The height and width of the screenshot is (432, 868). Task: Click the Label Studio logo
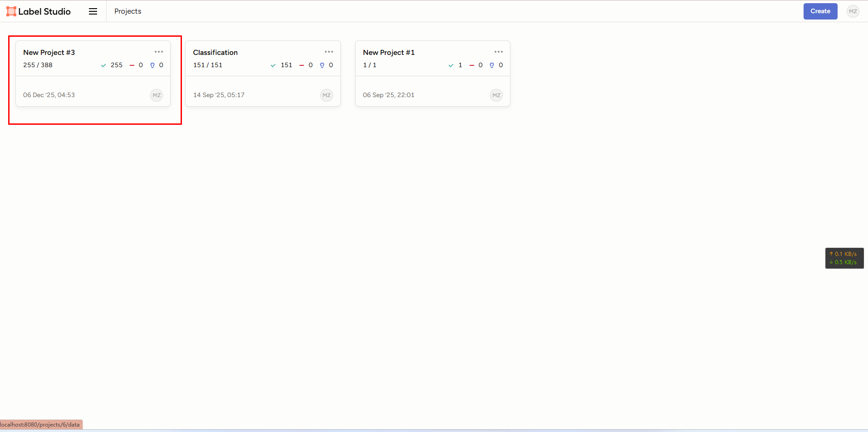pos(39,11)
